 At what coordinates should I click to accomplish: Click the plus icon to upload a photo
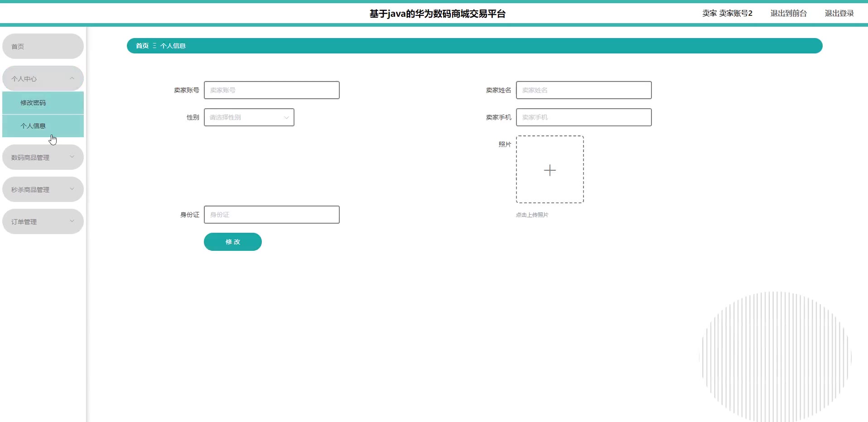pos(550,170)
